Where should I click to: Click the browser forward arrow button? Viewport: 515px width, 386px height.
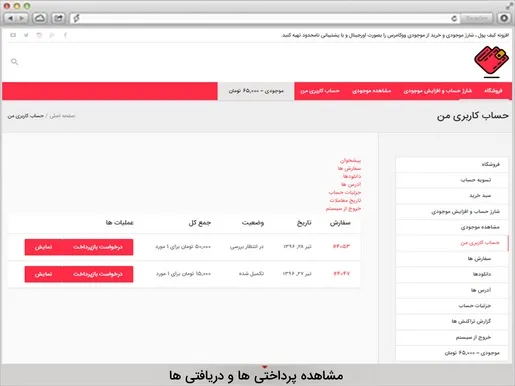coord(22,18)
